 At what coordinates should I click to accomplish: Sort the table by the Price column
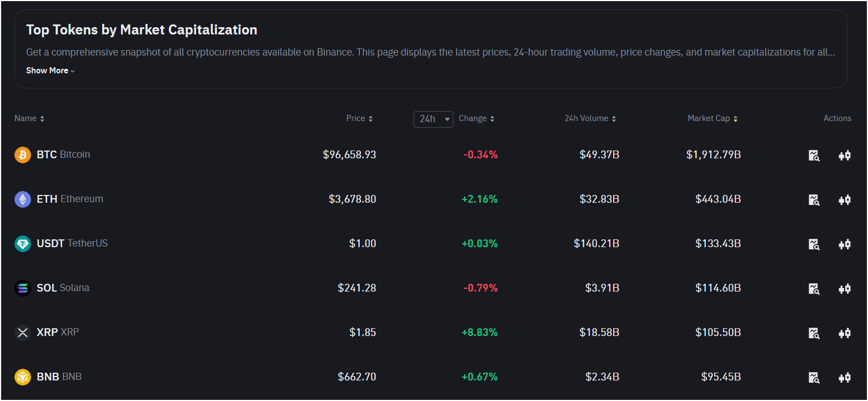359,118
